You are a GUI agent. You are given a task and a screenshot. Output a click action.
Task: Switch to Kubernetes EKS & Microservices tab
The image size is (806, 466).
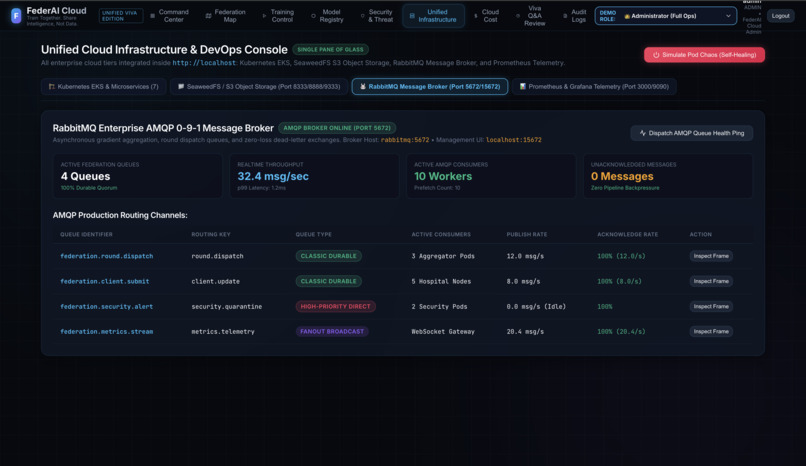click(103, 87)
